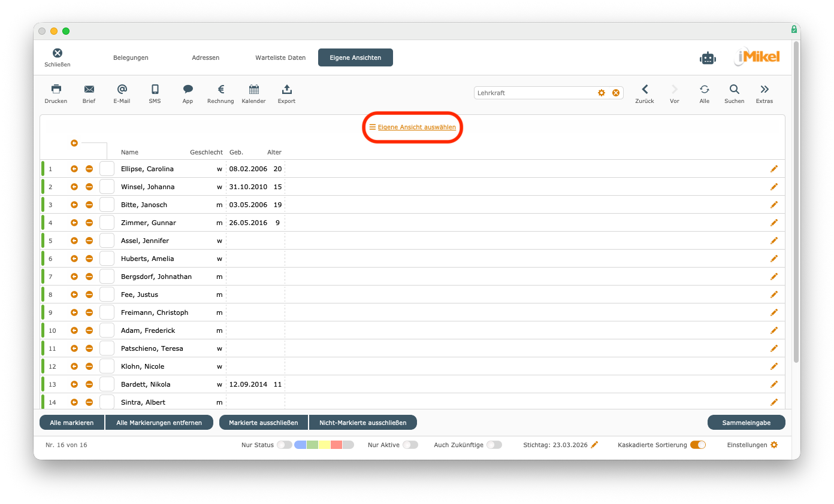Screen dimensions: 834x504
Task: Click the Drucken printer icon
Action: pos(56,89)
